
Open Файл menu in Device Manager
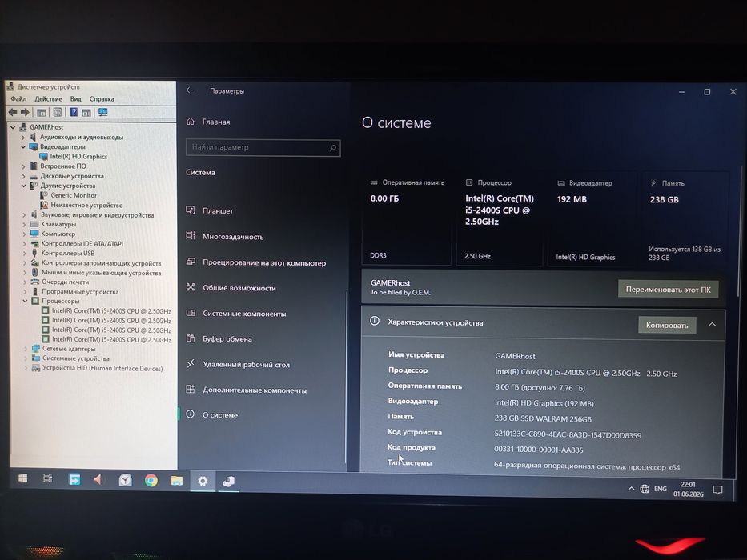[18, 98]
